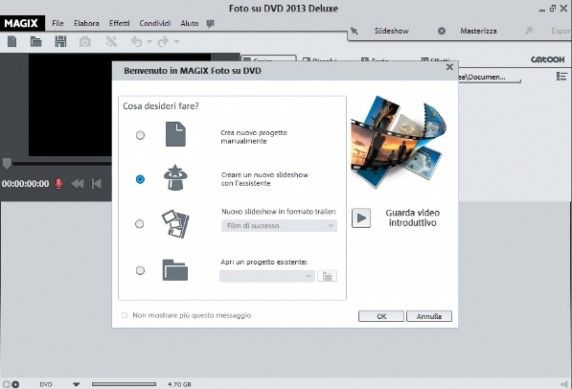Click the disc icon in status bar

[15, 384]
